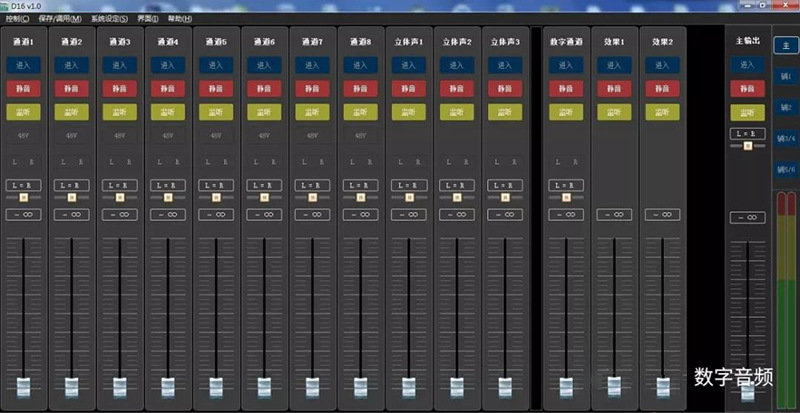Click the L R button on 通道6
This screenshot has height=413, width=800.
[264, 162]
